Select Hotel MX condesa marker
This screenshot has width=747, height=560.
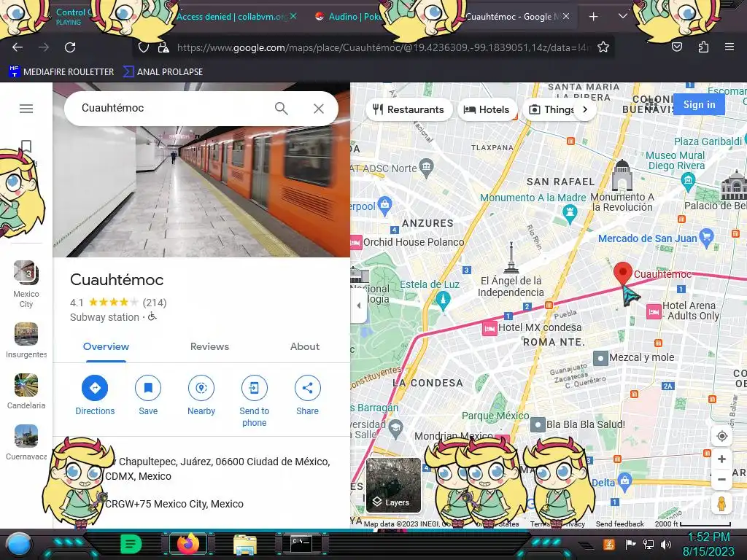(x=489, y=328)
